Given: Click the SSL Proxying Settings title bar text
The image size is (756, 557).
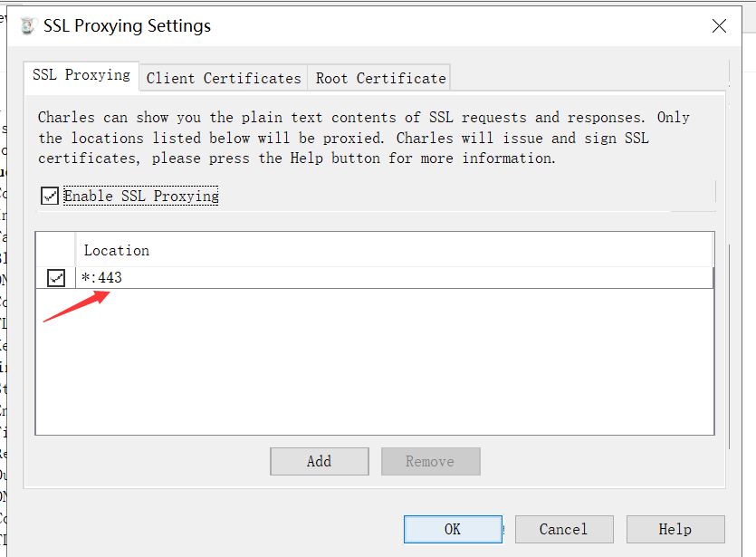Looking at the screenshot, I should click(x=127, y=25).
